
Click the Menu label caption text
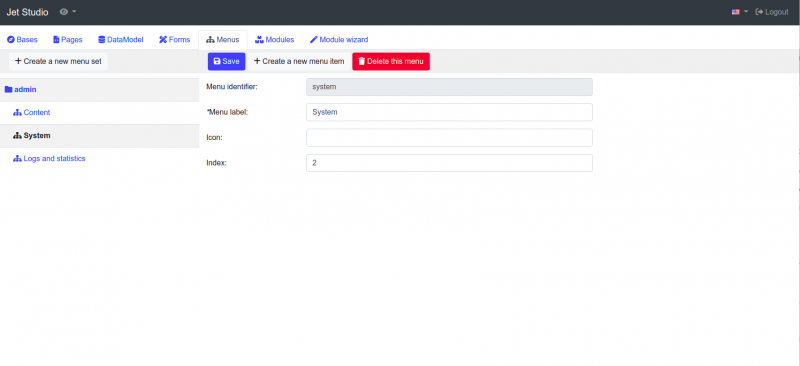pos(227,112)
